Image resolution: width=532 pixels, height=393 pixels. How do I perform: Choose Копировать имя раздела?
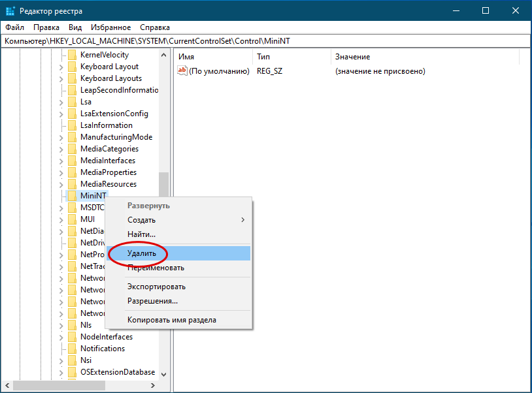[x=178, y=320]
